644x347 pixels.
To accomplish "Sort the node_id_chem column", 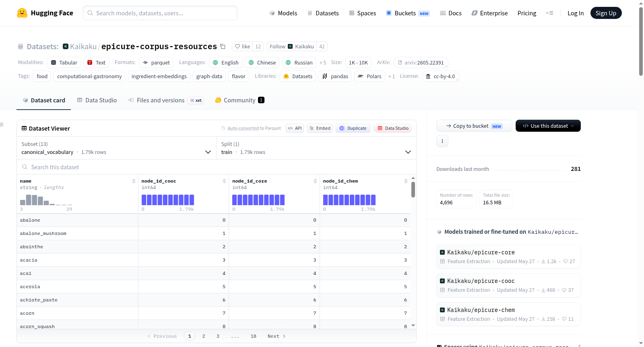I will coord(406,181).
